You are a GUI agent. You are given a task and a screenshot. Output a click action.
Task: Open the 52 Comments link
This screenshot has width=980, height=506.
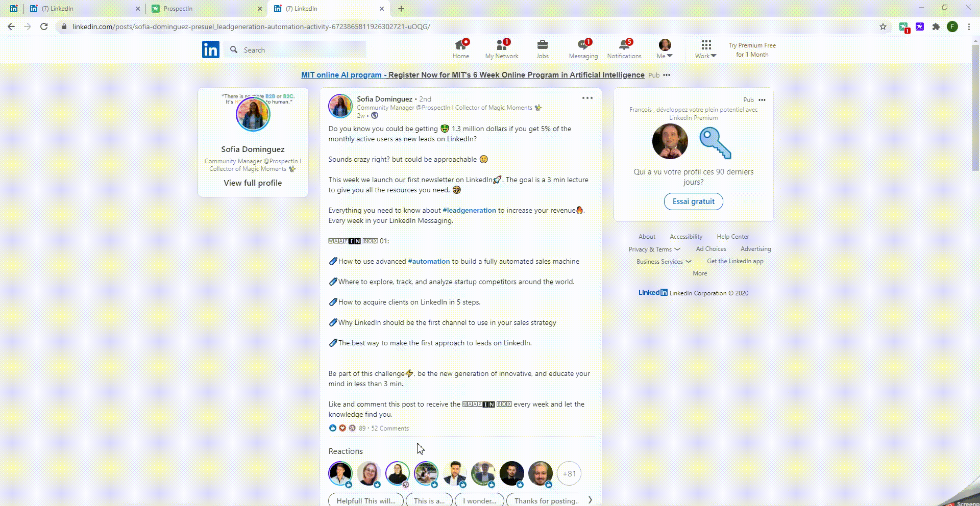(390, 428)
